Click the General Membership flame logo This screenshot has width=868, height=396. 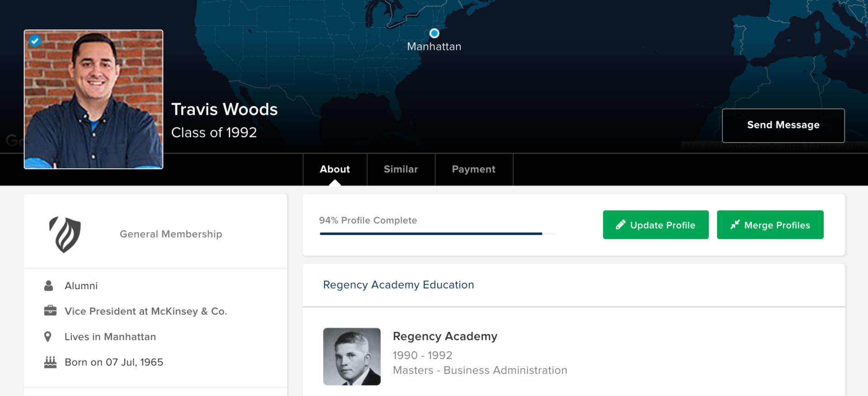(x=64, y=234)
